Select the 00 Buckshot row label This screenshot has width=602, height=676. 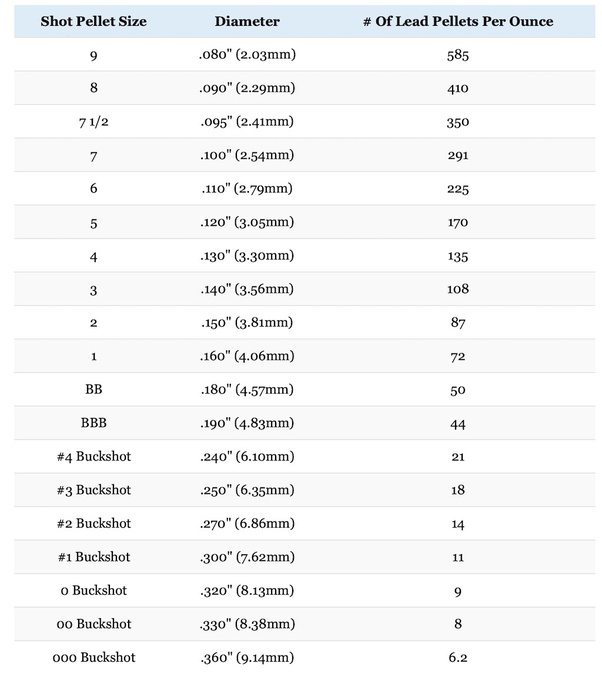click(94, 624)
